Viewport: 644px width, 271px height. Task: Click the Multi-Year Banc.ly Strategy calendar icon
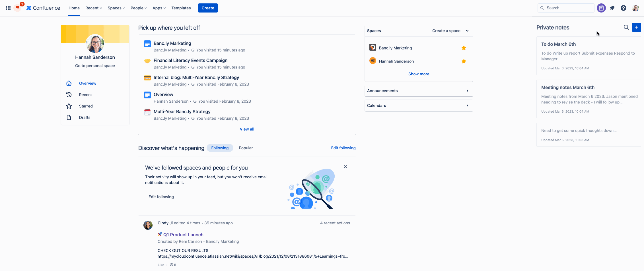[x=147, y=112]
